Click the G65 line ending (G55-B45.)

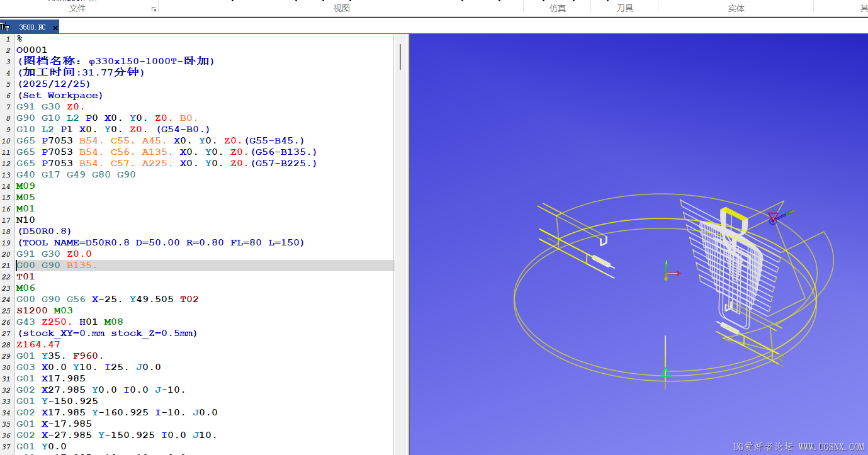[161, 141]
